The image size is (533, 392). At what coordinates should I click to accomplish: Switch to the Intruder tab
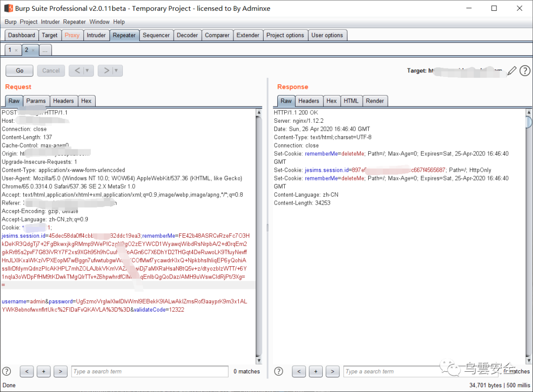coord(96,36)
